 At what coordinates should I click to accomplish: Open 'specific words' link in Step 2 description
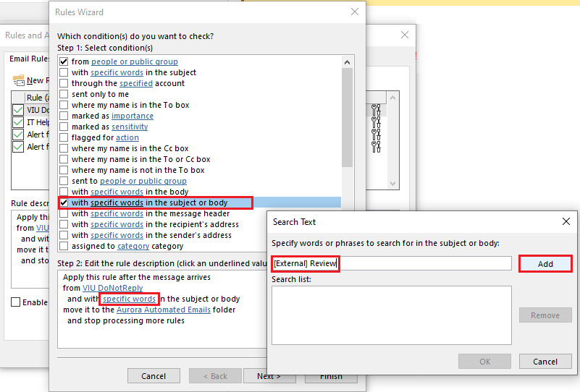(x=129, y=299)
